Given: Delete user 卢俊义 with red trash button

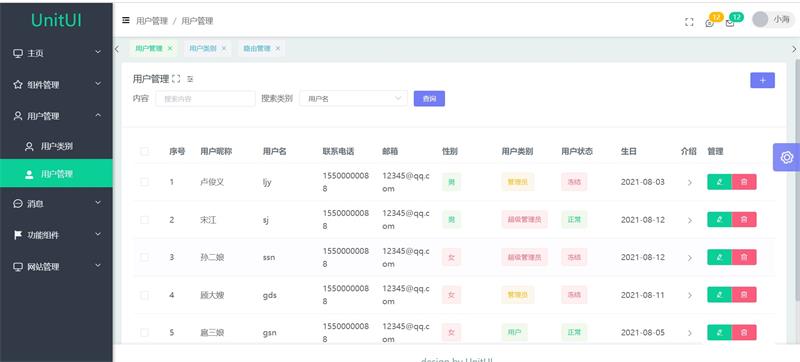Looking at the screenshot, I should (744, 182).
